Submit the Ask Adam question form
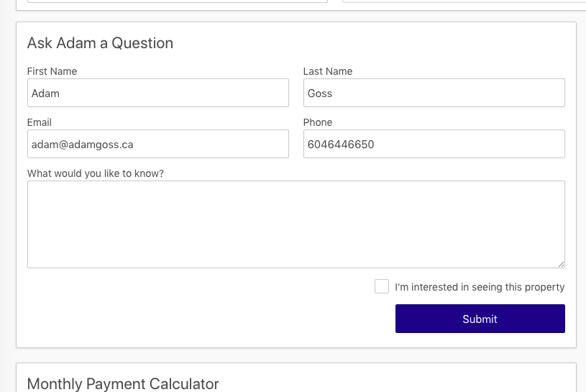 [x=480, y=319]
